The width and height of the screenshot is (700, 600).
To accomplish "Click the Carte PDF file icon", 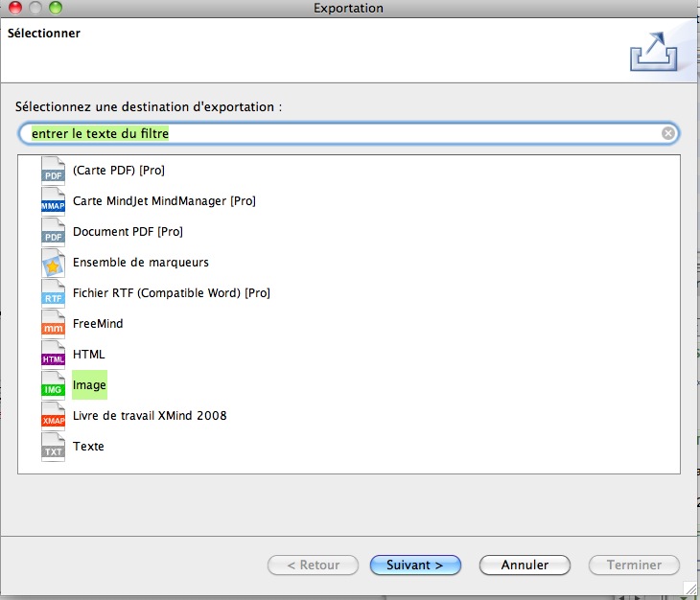I will (x=53, y=170).
